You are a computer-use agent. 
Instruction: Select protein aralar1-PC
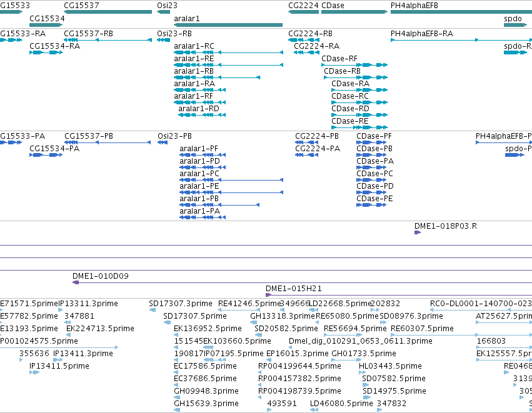point(231,180)
